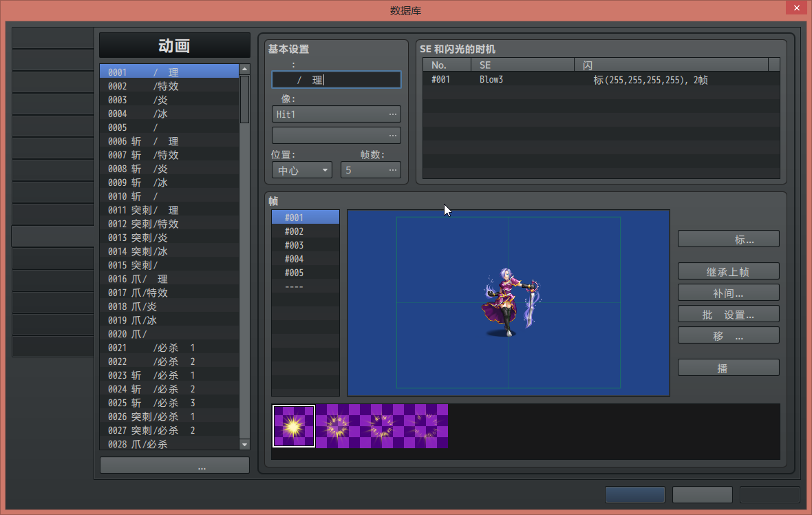Screen dimensions: 812x515
Task: Click the ... button below the animation list
Action: coord(175,465)
